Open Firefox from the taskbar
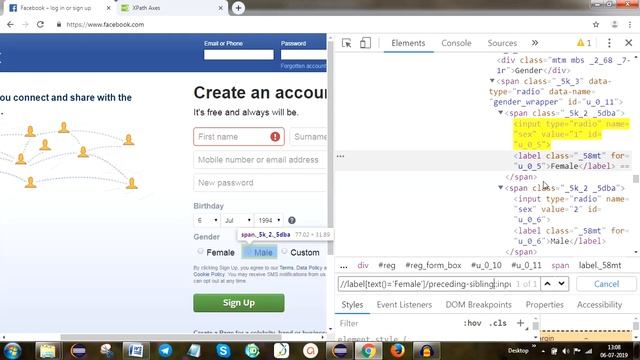This screenshot has width=640, height=360. 397,351
